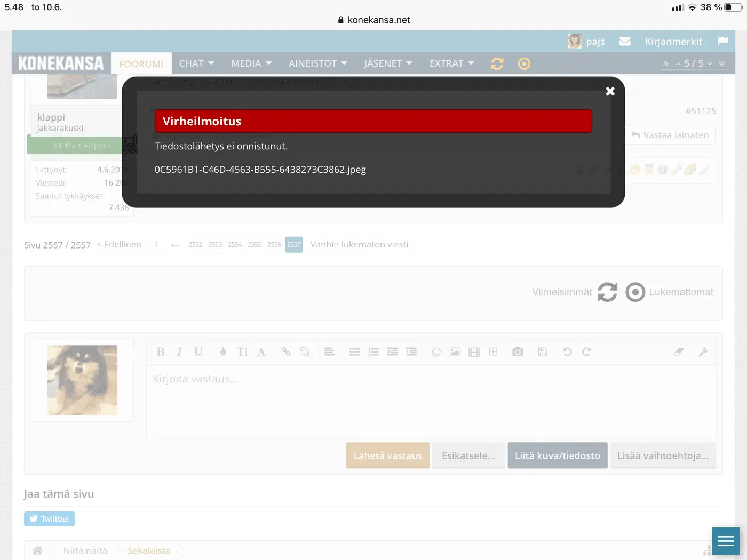Go to page 2556
This screenshot has height=560, width=747.
(274, 245)
